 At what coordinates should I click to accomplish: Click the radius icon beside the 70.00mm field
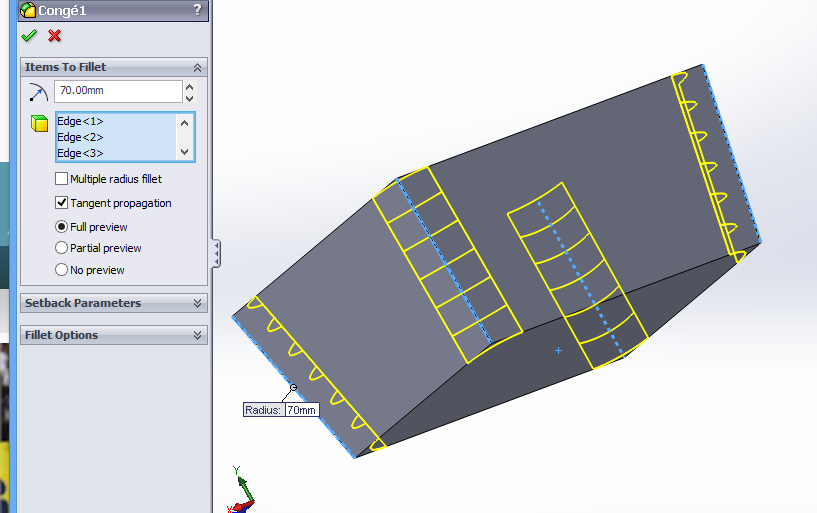tap(38, 92)
